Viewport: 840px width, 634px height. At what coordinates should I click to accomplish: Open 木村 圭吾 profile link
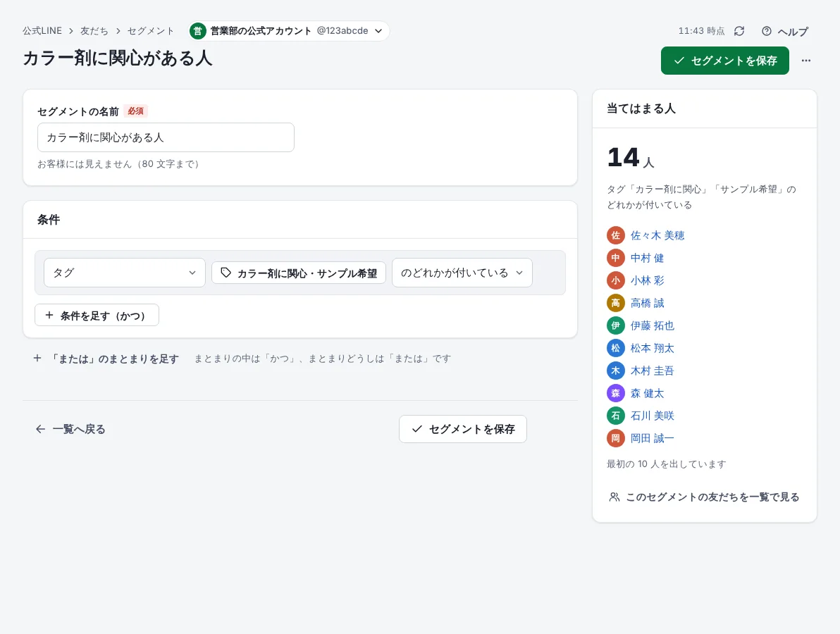click(x=652, y=371)
